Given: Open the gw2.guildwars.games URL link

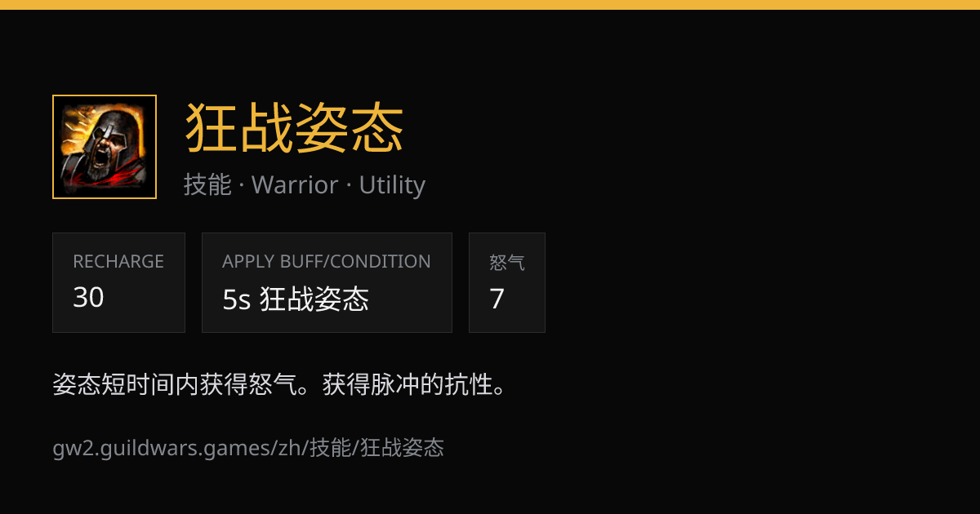Looking at the screenshot, I should (248, 447).
